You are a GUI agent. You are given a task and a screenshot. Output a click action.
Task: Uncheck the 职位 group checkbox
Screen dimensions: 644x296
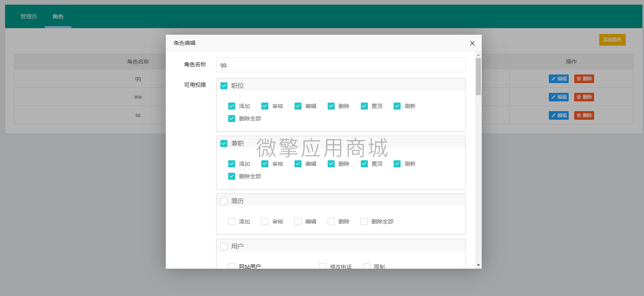(224, 86)
